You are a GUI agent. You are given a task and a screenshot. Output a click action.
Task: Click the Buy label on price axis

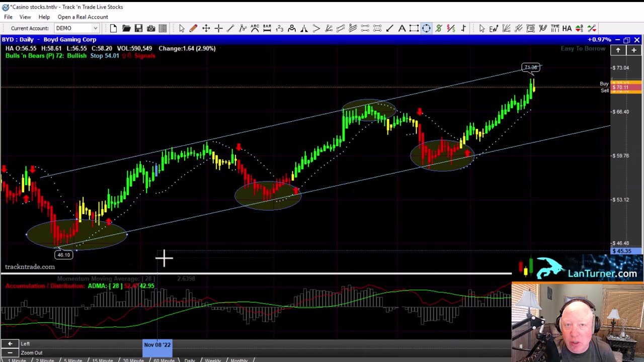coord(604,83)
